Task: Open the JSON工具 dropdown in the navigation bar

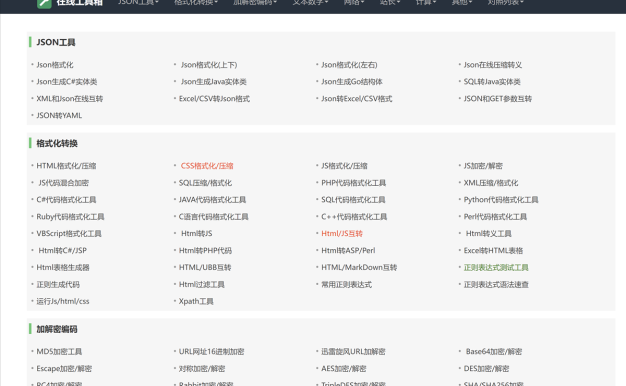Action: pos(138,3)
